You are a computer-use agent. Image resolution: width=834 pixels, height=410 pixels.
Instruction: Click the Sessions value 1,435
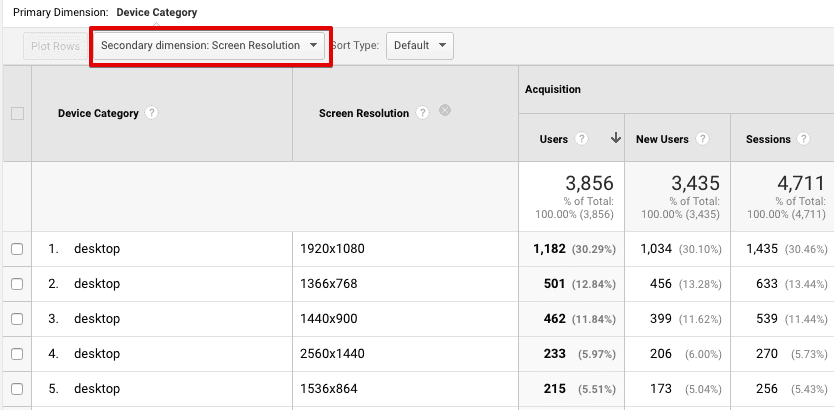(x=762, y=248)
